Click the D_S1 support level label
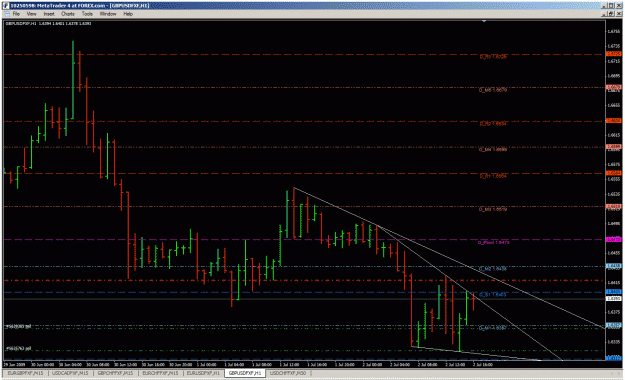 click(x=493, y=295)
